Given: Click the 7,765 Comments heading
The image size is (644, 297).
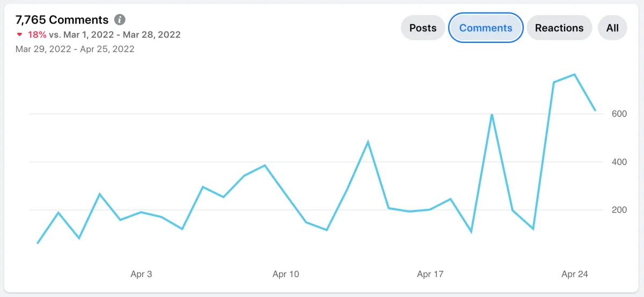Looking at the screenshot, I should (62, 20).
